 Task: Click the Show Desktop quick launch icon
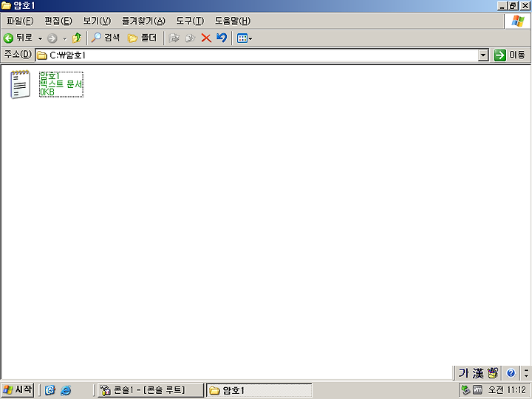50,390
